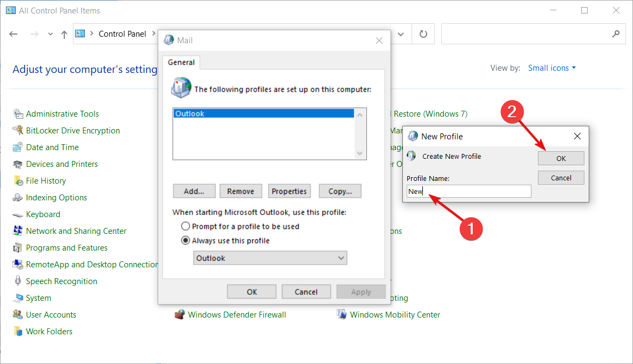
Task: Open the Date and Time icon
Action: (x=18, y=147)
